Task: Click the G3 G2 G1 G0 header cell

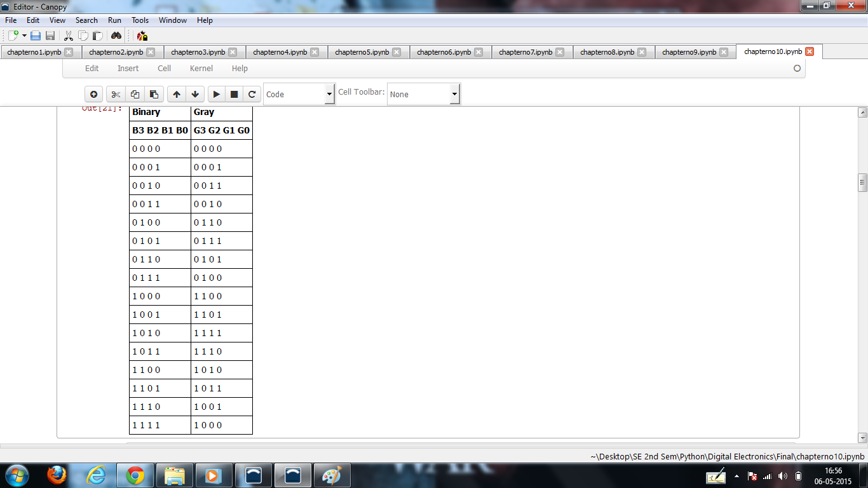Action: click(222, 130)
